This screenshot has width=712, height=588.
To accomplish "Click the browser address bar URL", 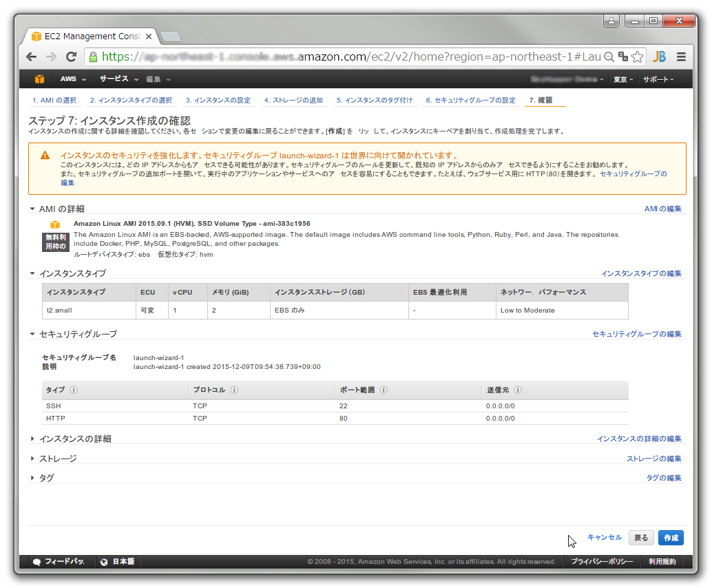I will (351, 56).
